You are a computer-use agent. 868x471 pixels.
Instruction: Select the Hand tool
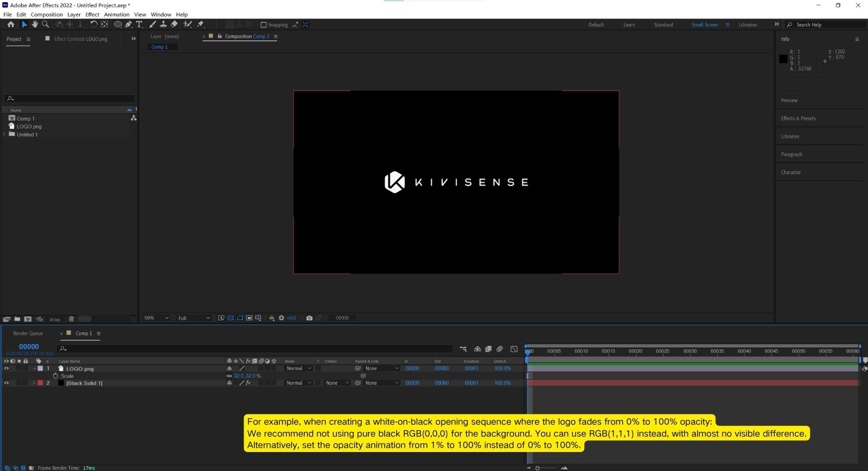point(35,24)
